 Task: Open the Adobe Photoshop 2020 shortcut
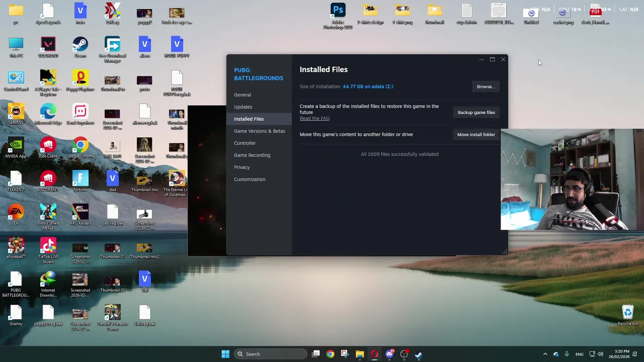click(x=338, y=16)
